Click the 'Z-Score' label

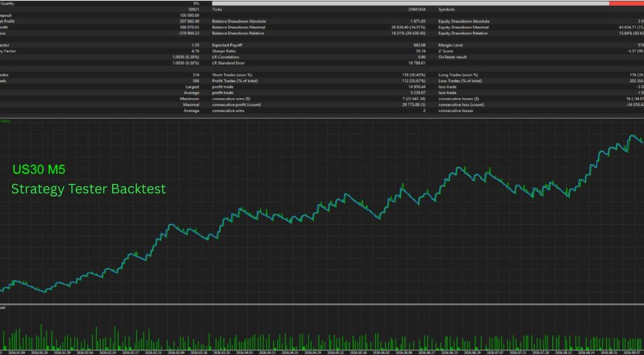(446, 51)
